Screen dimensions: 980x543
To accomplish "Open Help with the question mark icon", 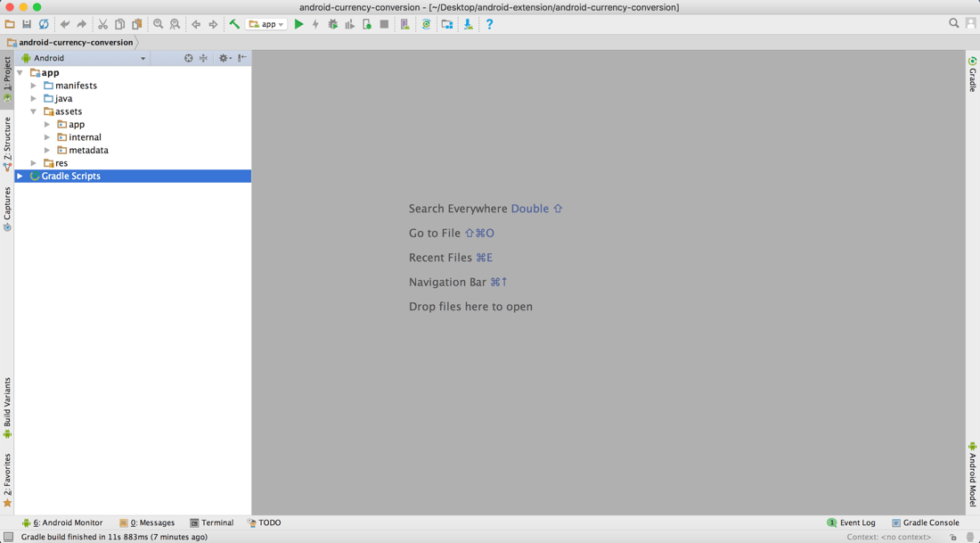I will pyautogui.click(x=489, y=24).
